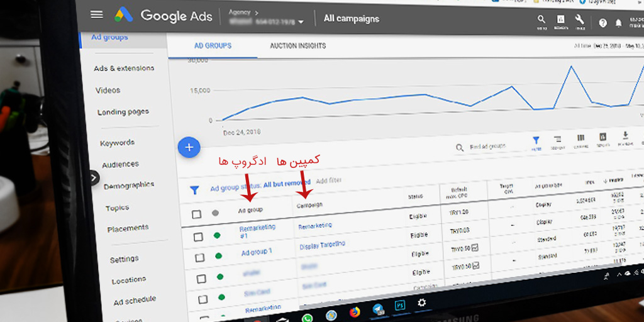Click the Agency breadcrumb link
Screen dimensions: 644x322
pos(240,13)
